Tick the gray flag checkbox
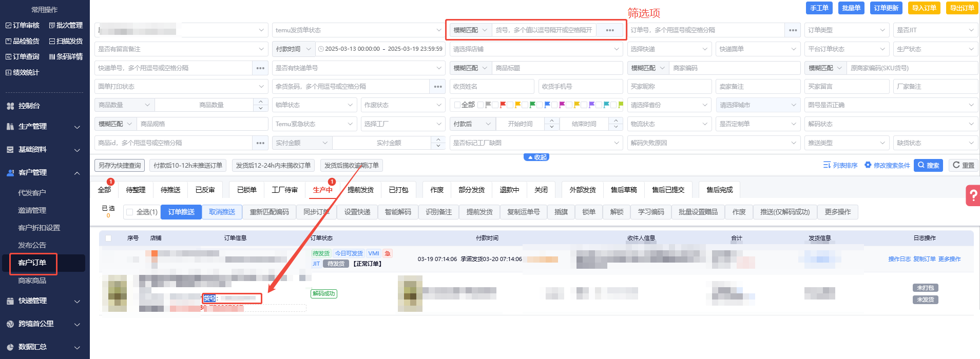The width and height of the screenshot is (980, 359). coord(481,105)
